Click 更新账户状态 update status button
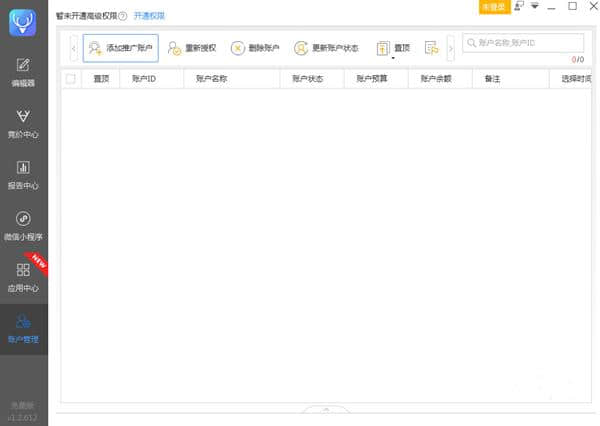This screenshot has width=600, height=426. 326,48
